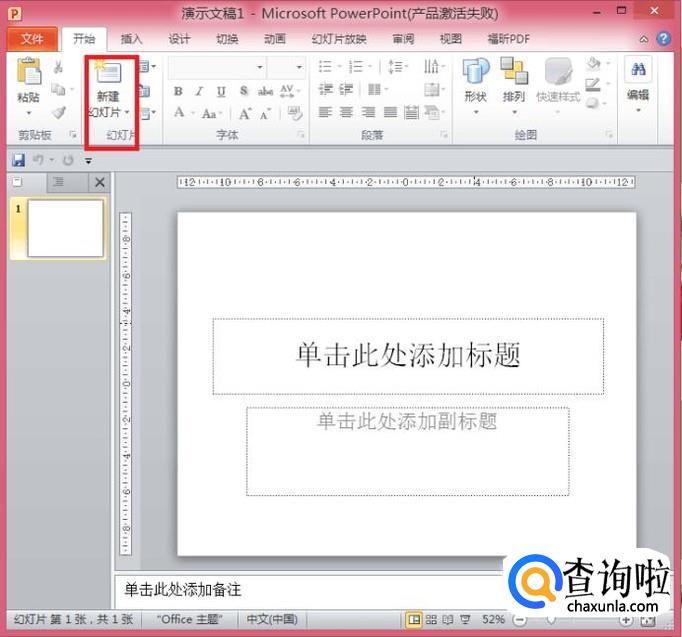This screenshot has width=682, height=637.
Task: Increase list indent level
Action: tap(346, 90)
